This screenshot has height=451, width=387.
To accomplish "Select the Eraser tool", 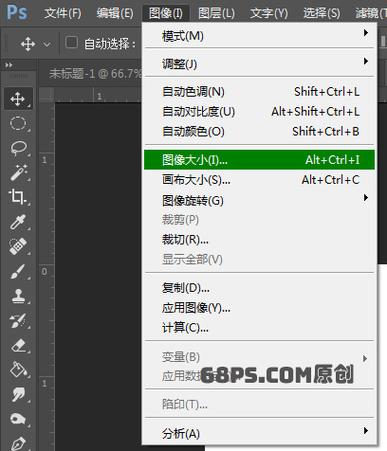I will point(18,345).
